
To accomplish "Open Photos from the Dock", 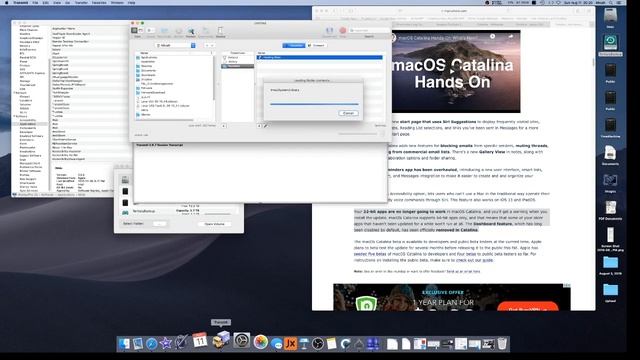I will coord(260,342).
